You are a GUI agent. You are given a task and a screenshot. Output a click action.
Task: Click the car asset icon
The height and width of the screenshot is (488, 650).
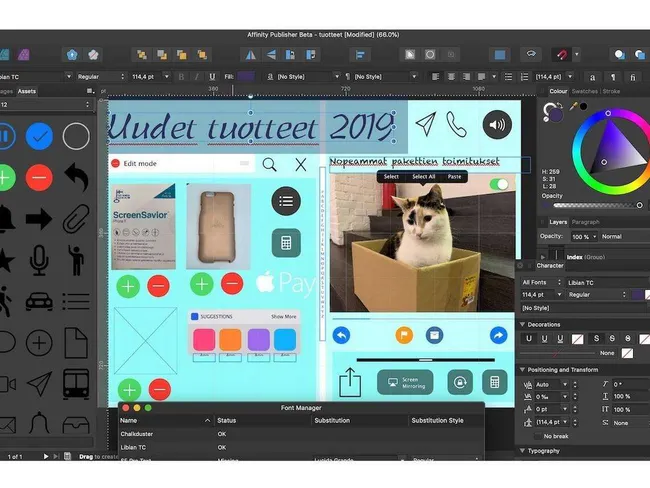point(39,301)
